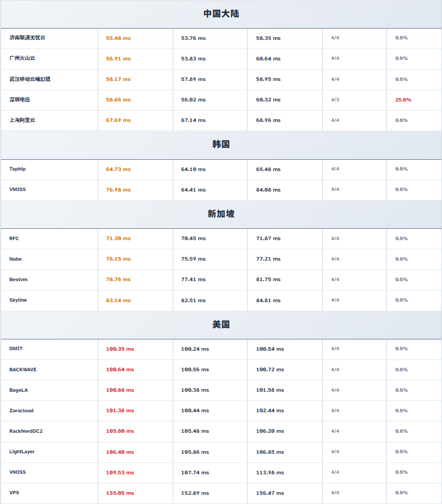Click the LightLayer node name
This screenshot has width=442, height=504.
[x=22, y=452]
